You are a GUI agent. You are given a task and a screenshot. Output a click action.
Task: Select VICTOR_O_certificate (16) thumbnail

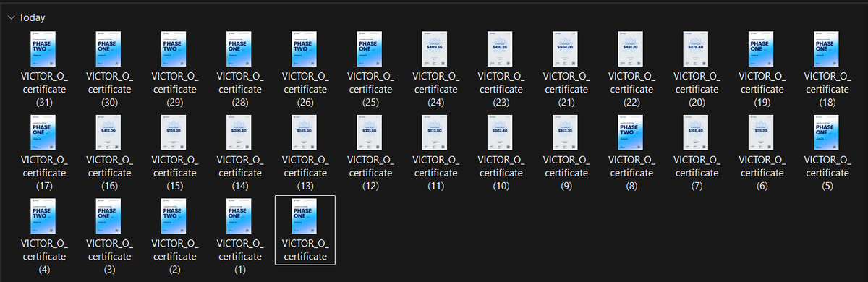click(109, 132)
